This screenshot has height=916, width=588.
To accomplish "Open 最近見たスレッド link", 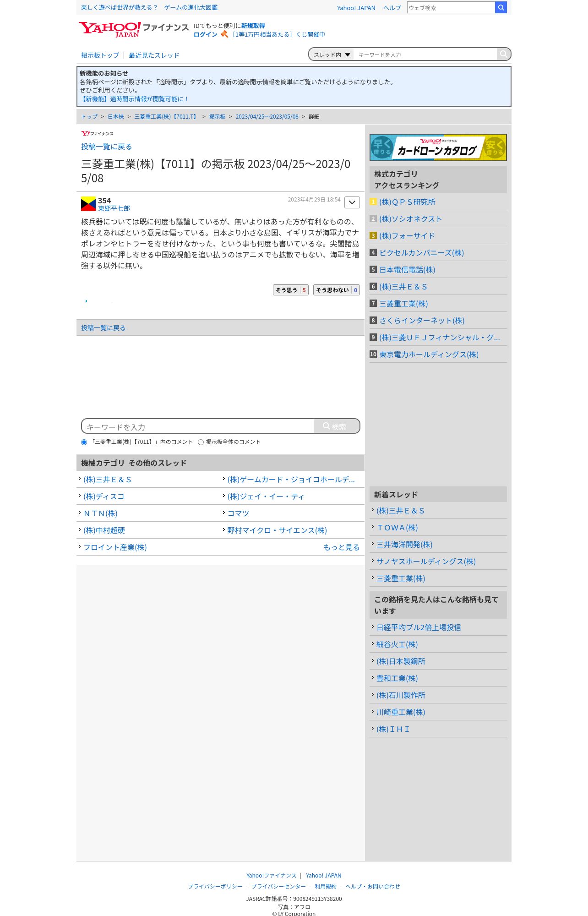I will click(154, 55).
